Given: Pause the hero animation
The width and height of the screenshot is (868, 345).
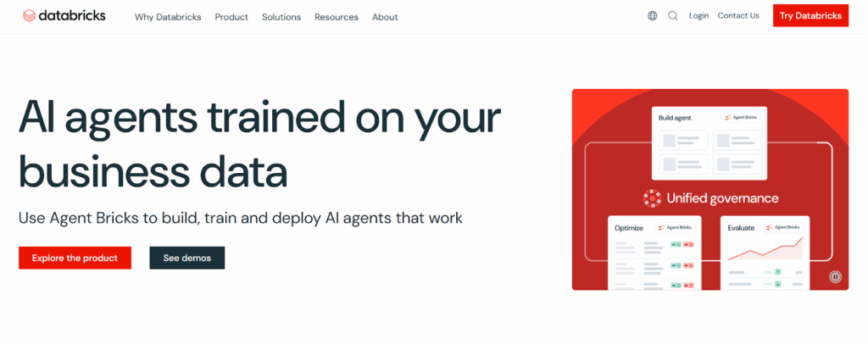Looking at the screenshot, I should point(835,276).
